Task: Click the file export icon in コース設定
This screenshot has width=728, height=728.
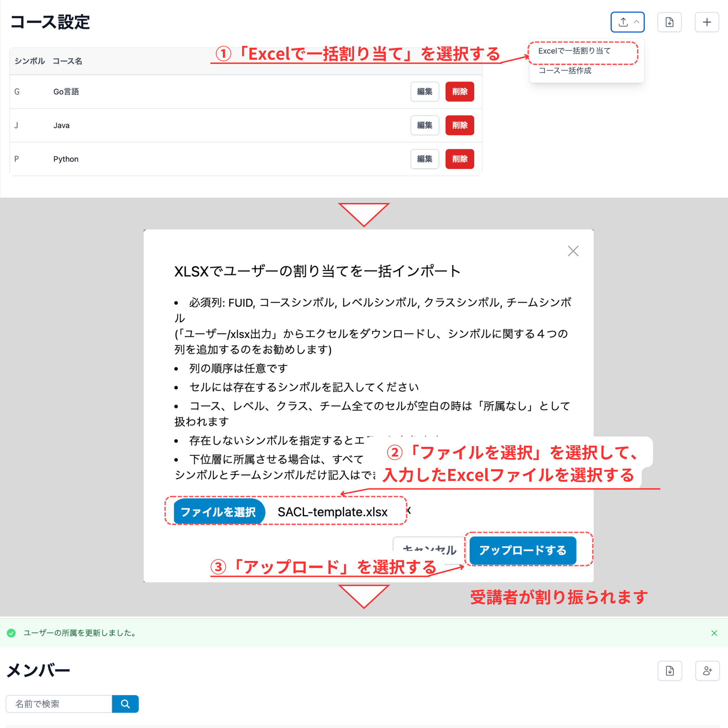Action: 669,22
